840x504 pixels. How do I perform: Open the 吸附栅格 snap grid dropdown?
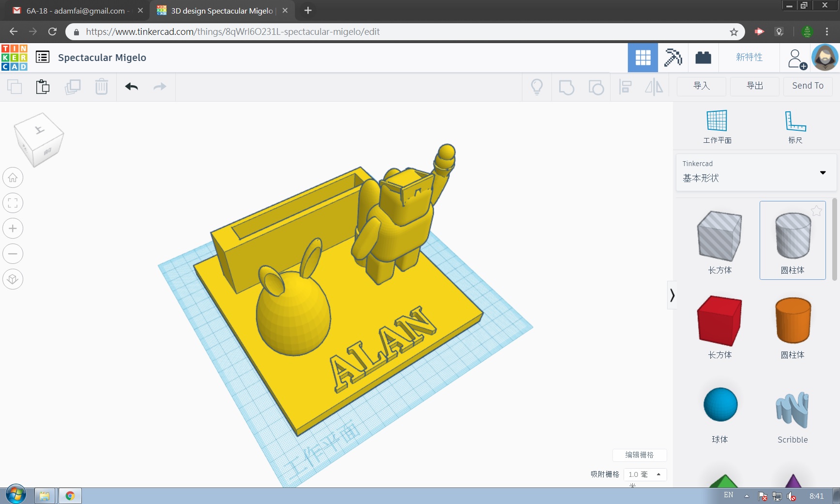coord(645,474)
